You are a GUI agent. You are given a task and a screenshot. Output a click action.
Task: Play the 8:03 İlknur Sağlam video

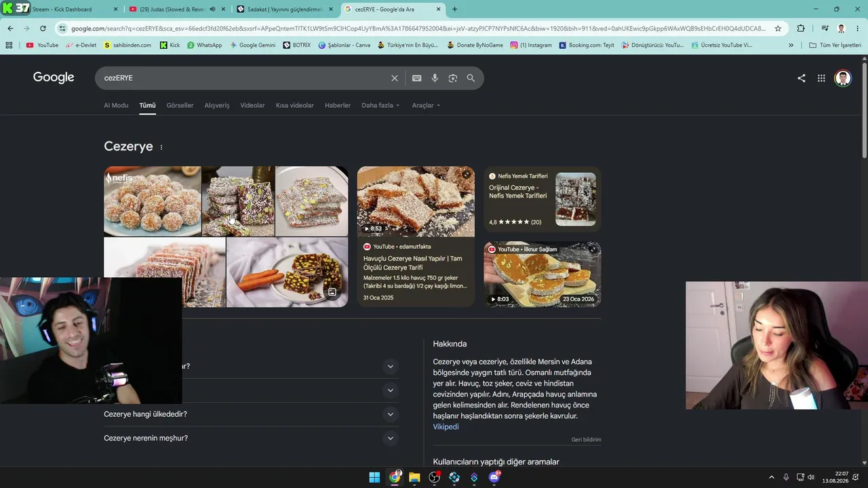click(x=542, y=274)
